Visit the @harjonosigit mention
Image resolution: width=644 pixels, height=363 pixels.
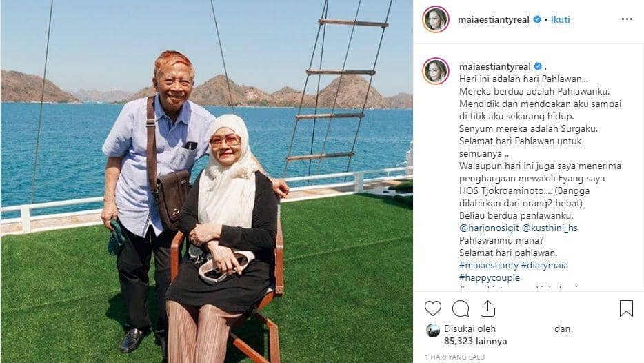click(x=489, y=228)
